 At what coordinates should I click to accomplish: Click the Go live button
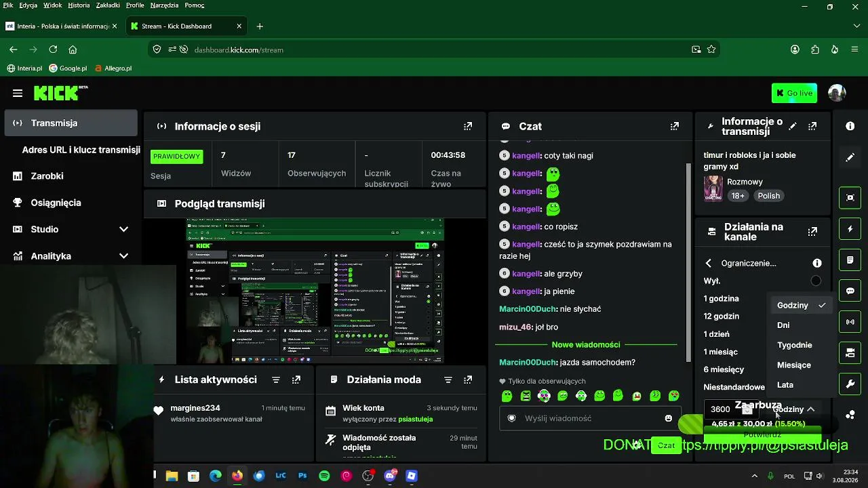(x=794, y=93)
